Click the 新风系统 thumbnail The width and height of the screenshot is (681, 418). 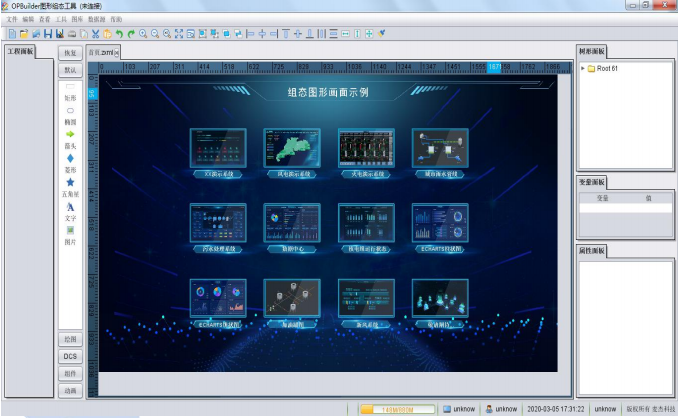[x=366, y=298]
